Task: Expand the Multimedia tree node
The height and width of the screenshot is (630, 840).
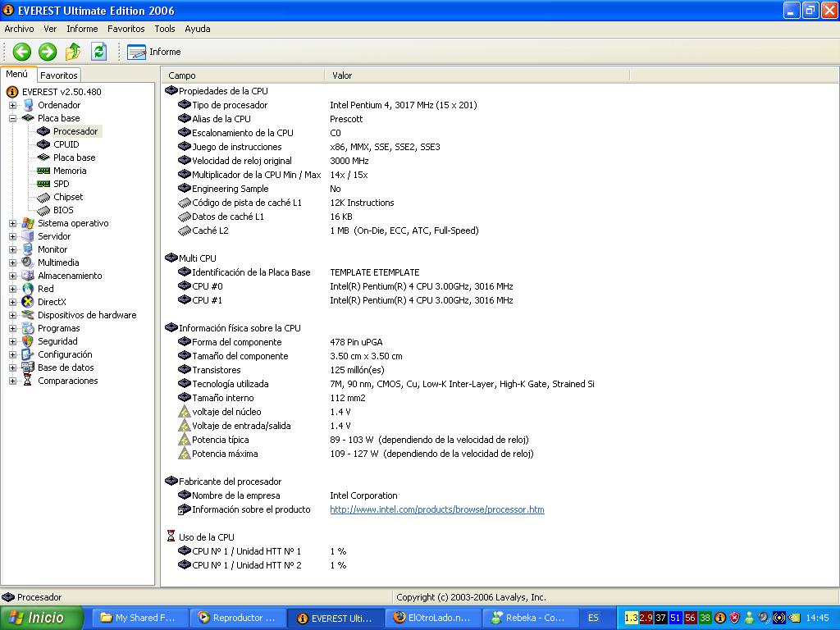Action: coord(13,263)
